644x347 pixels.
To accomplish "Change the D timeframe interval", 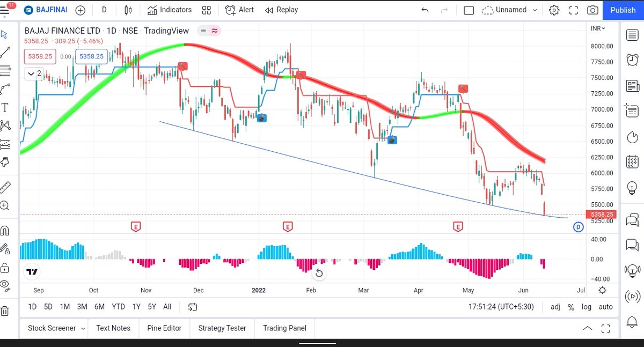I will [x=104, y=10].
